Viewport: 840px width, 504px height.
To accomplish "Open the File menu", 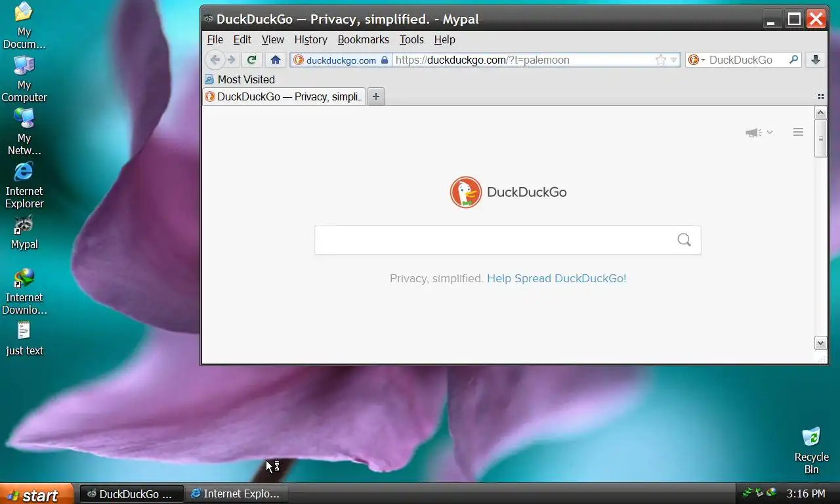I will click(x=215, y=39).
